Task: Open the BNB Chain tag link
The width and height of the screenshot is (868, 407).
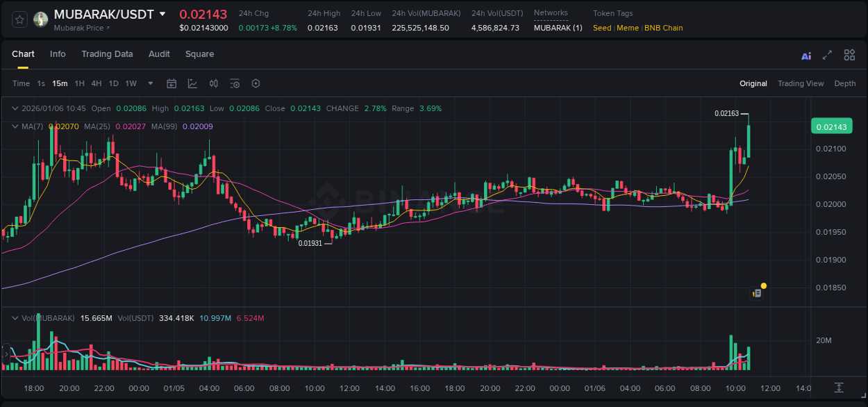Action: click(x=663, y=28)
